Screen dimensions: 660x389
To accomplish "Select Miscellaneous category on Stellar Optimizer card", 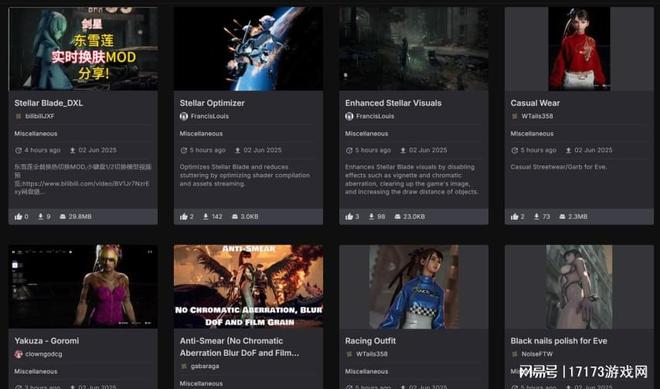I will click(x=201, y=133).
